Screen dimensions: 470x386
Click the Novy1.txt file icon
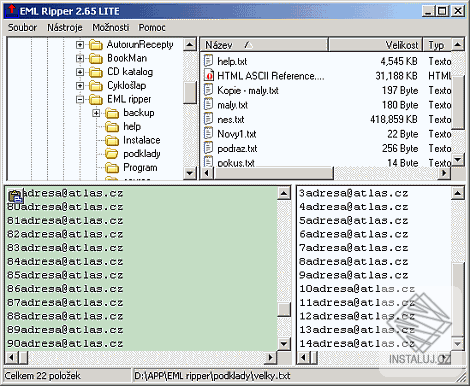(x=208, y=133)
